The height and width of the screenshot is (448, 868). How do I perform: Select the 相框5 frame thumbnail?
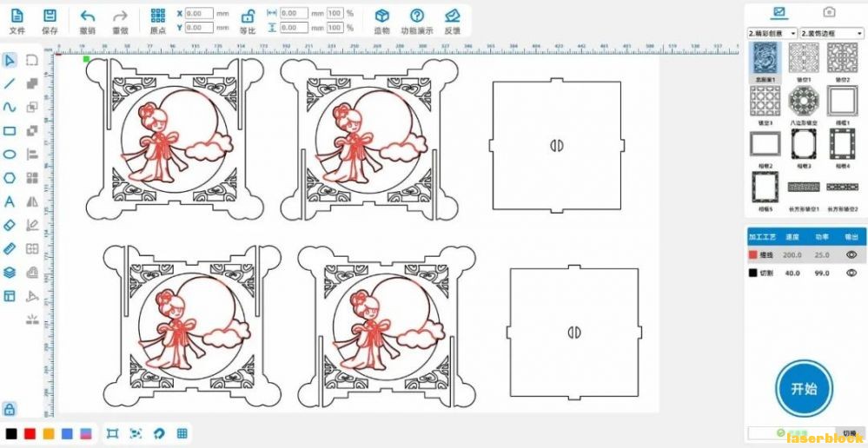click(x=765, y=187)
